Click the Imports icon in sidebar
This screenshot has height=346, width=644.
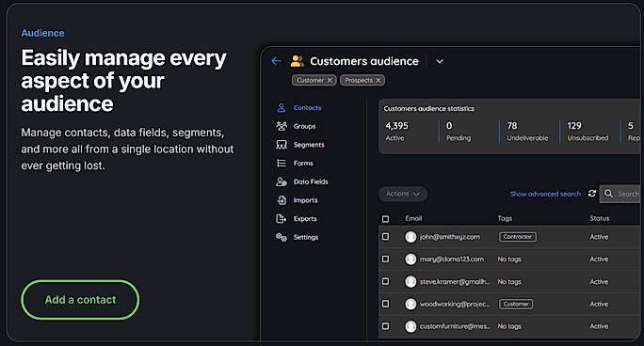[282, 200]
